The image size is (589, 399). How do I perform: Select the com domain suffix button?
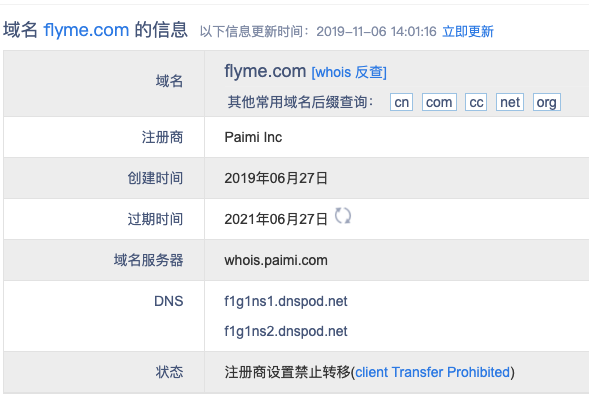[x=439, y=102]
